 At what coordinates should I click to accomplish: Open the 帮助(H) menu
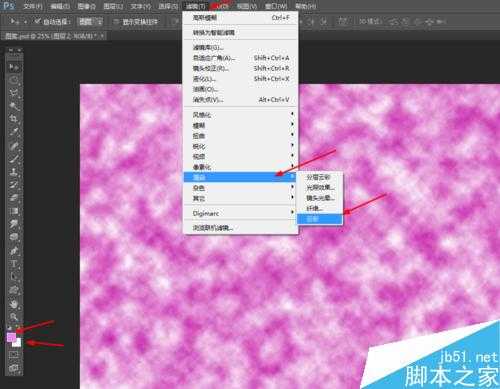pos(306,6)
